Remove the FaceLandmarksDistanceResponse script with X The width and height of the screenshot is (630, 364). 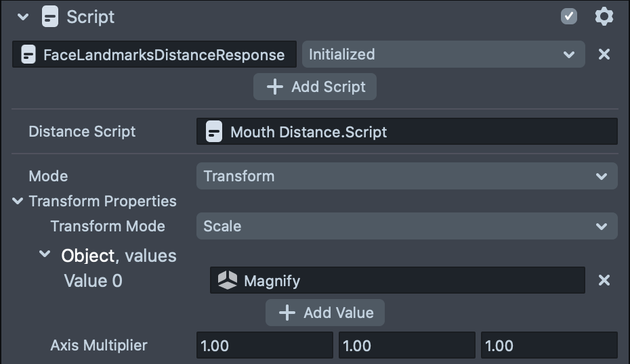pyautogui.click(x=604, y=54)
